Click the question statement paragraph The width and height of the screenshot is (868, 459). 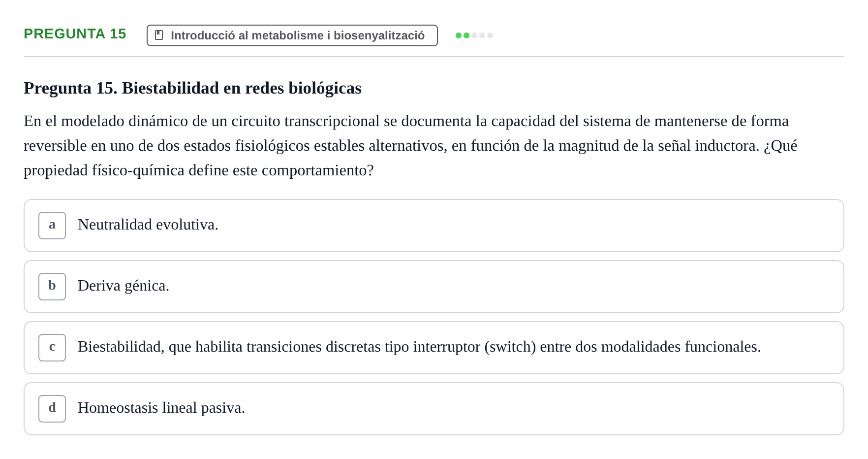pos(410,146)
